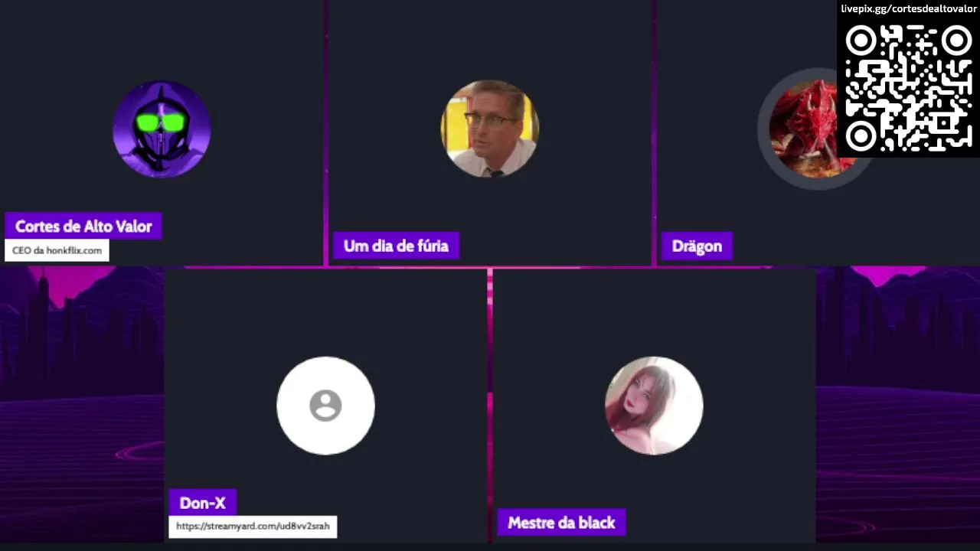Click the Drägon name tag
This screenshot has width=980, height=551.
point(697,246)
